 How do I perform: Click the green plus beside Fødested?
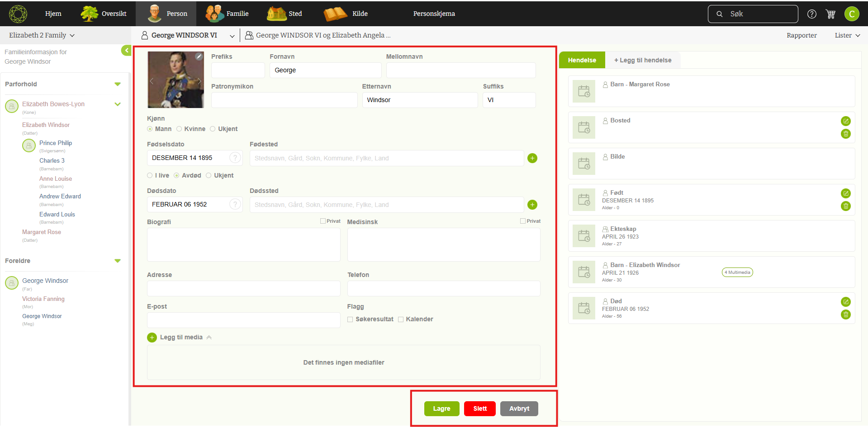(532, 158)
